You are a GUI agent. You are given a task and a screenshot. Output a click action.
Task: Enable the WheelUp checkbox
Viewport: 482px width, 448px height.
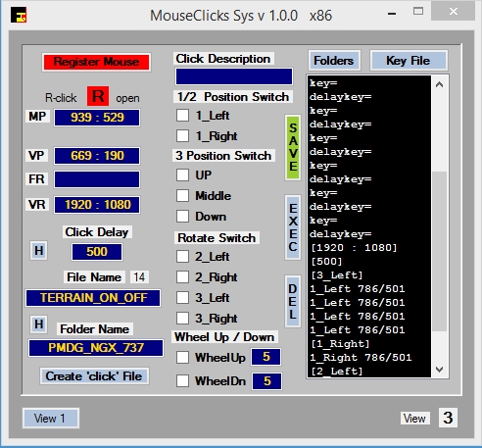(182, 357)
